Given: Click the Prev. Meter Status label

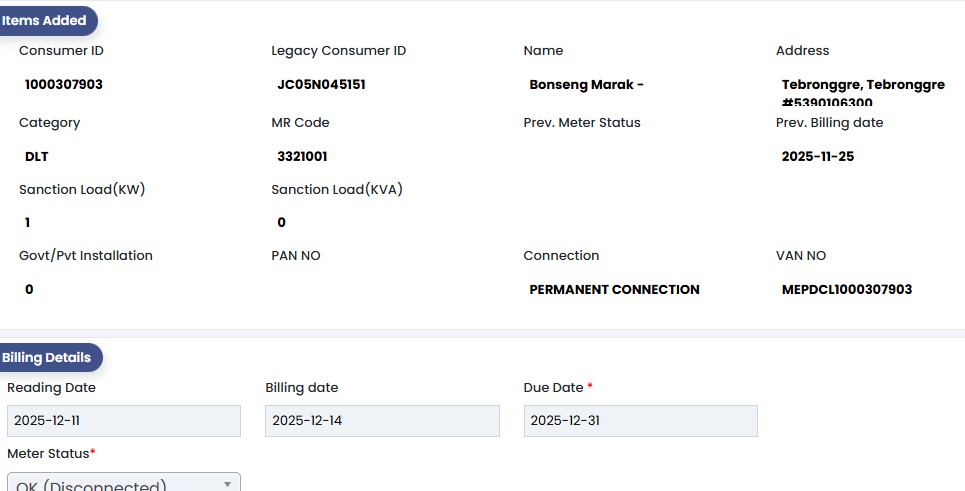Looking at the screenshot, I should (582, 123).
